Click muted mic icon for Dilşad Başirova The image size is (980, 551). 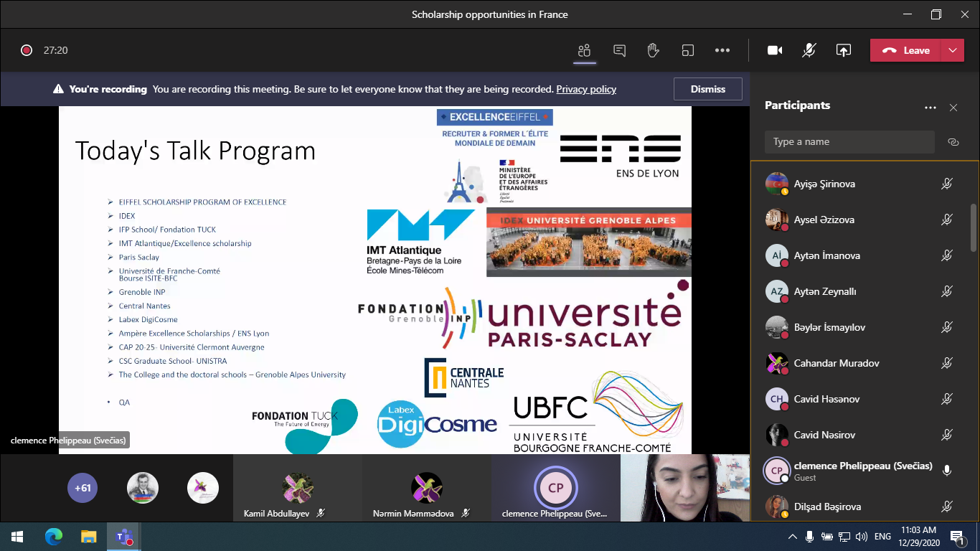pos(947,507)
